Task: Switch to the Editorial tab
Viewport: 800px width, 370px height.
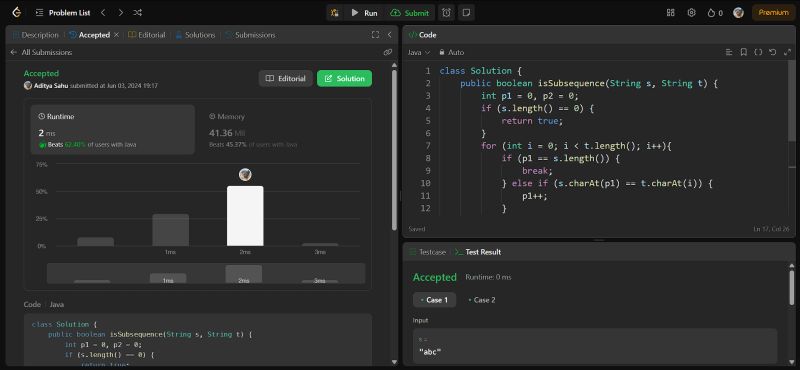Action: point(147,35)
